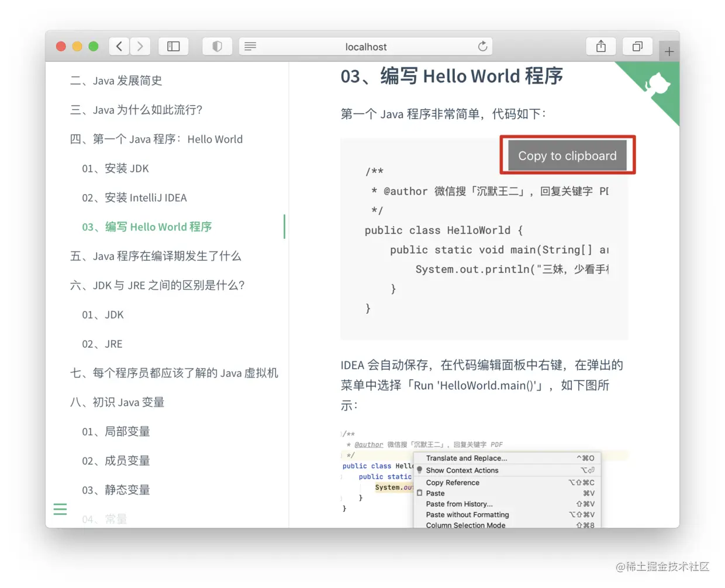Go to 01、安装 JDK section
Image resolution: width=725 pixels, height=588 pixels.
[115, 168]
